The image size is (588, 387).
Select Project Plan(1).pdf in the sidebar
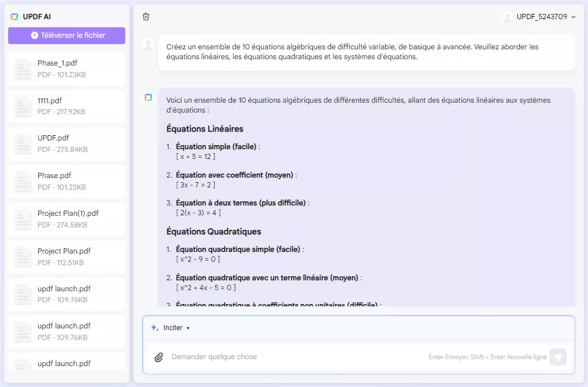[x=66, y=218]
